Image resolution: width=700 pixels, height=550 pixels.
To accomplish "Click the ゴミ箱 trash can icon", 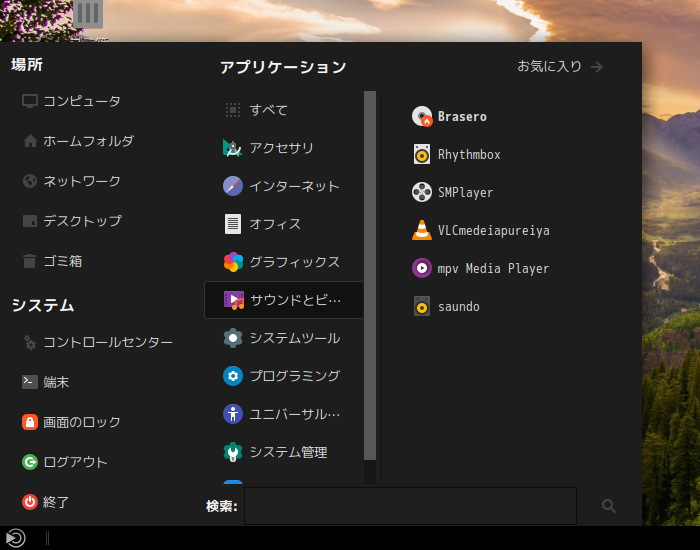I will 29,261.
